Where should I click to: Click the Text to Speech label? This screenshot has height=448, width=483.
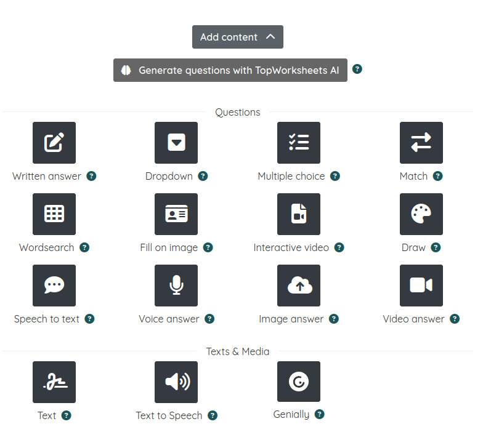pyautogui.click(x=169, y=416)
